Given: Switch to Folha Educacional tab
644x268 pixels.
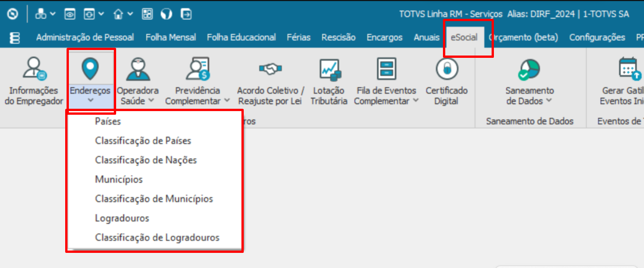Looking at the screenshot, I should 241,38.
